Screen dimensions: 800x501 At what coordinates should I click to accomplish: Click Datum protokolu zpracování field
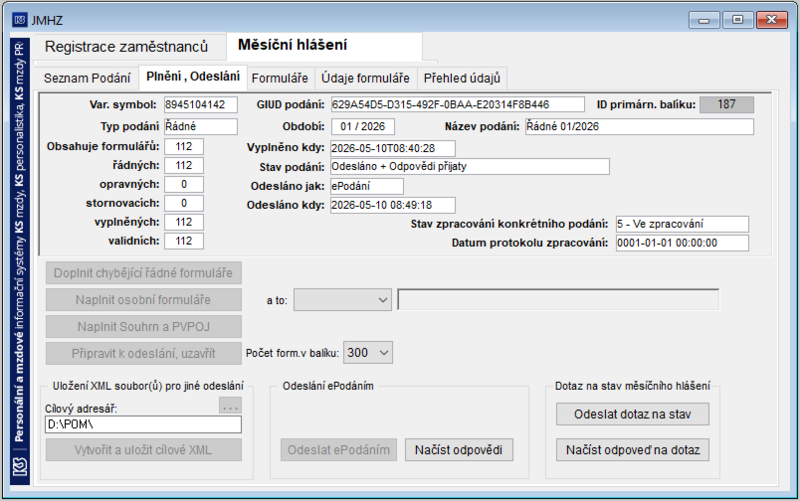point(682,243)
